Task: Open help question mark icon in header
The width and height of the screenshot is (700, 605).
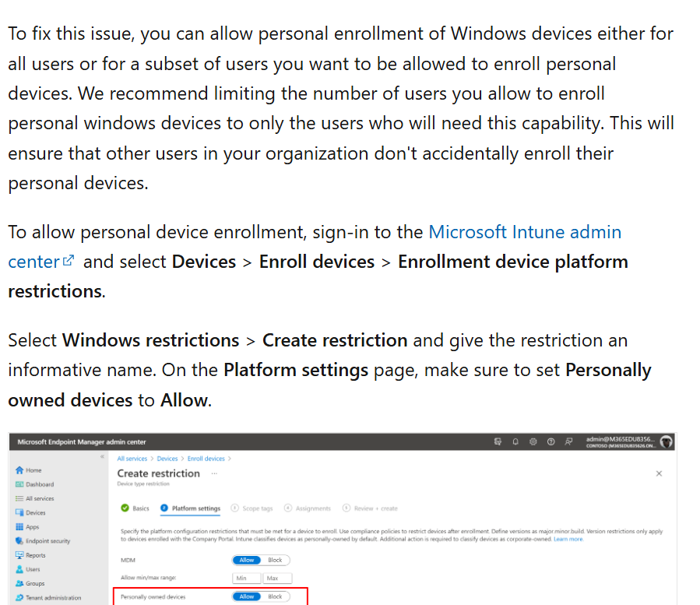Action: coord(551,441)
